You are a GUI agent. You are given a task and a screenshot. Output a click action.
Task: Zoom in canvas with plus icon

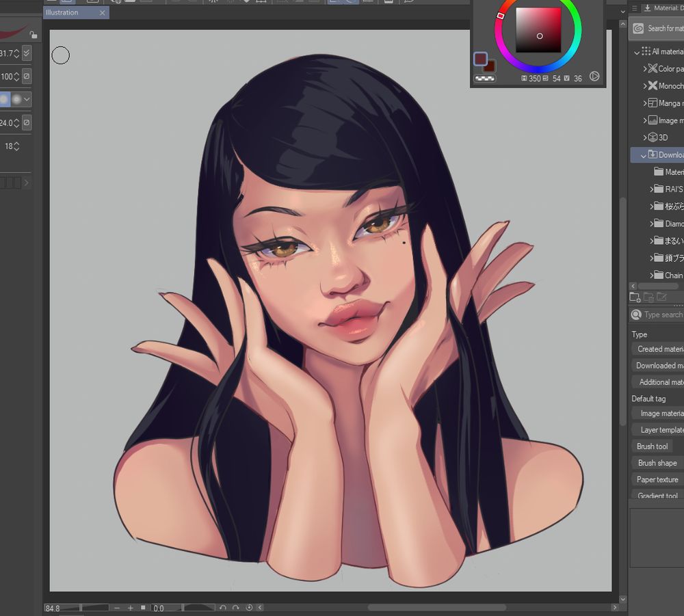131,608
